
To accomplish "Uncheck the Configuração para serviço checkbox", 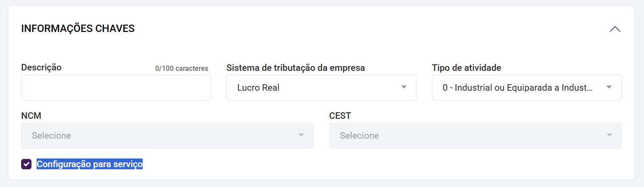I will [x=26, y=164].
